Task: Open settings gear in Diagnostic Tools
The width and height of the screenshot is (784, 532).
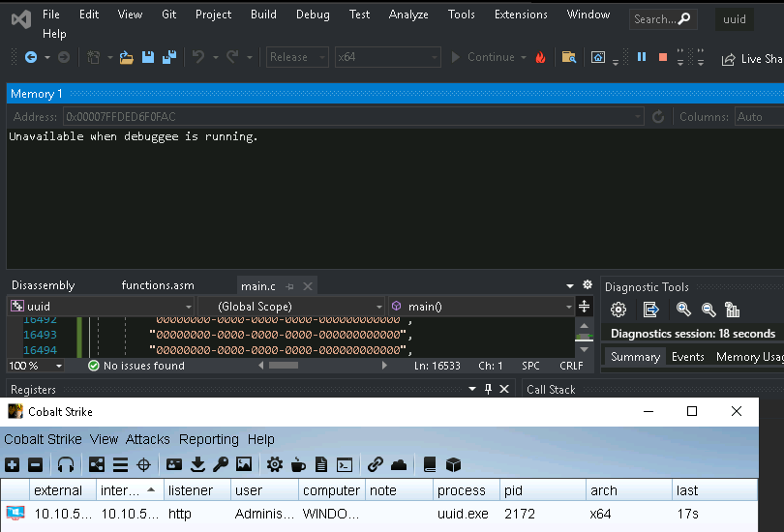Action: (x=618, y=310)
